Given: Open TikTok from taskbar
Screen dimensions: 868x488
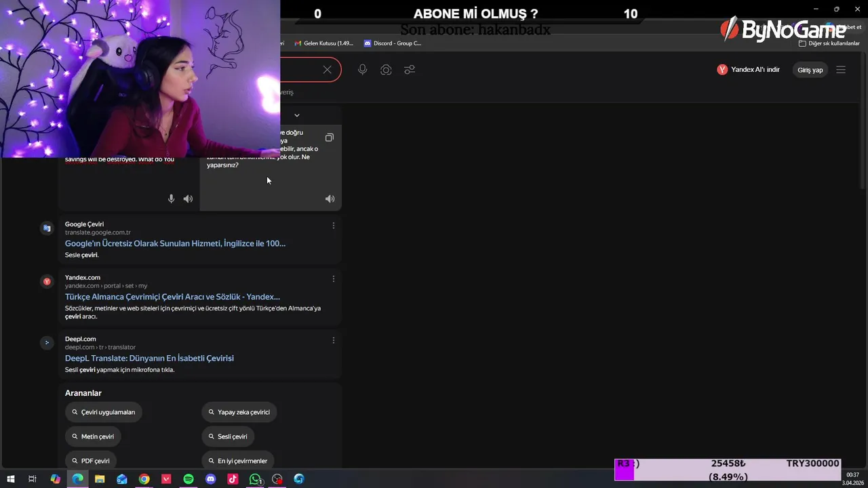Looking at the screenshot, I should (x=233, y=479).
